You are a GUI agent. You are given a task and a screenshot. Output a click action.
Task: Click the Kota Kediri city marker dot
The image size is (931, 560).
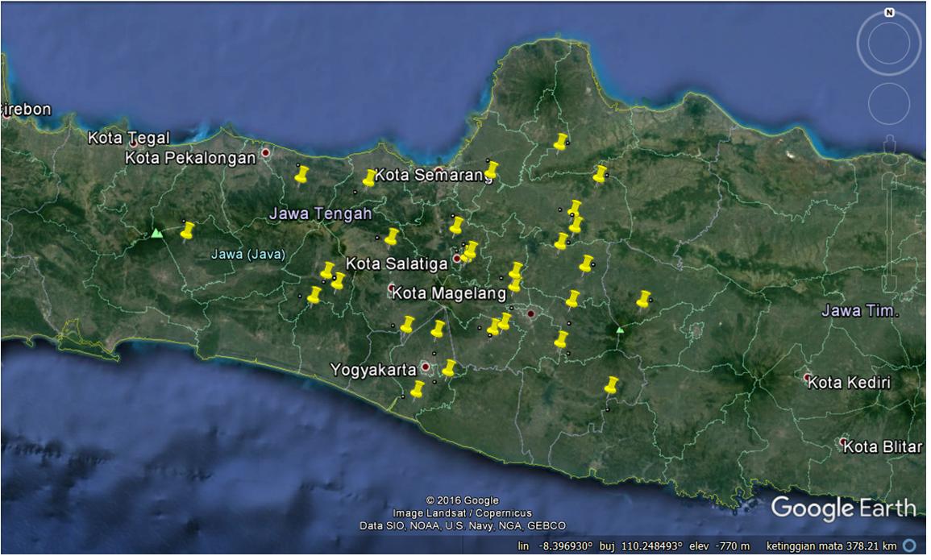pyautogui.click(x=807, y=377)
